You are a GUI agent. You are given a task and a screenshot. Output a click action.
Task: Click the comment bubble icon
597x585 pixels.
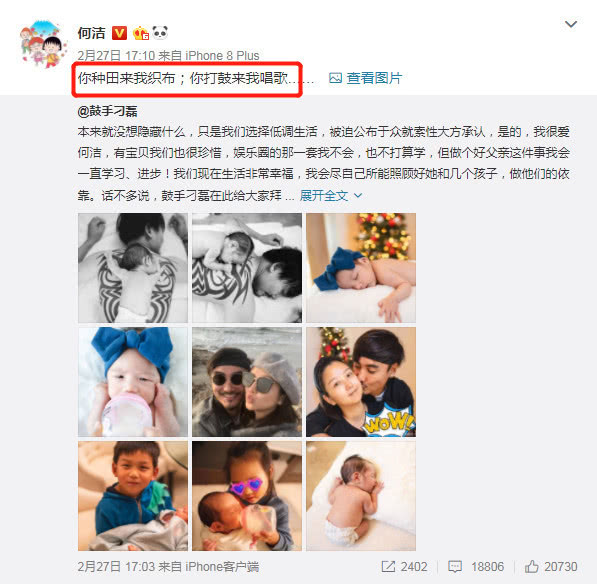coord(455,567)
